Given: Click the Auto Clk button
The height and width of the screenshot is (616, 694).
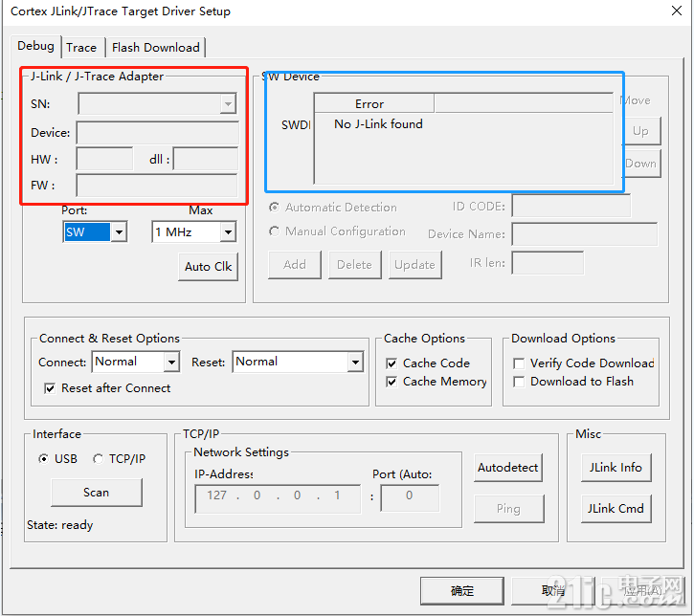Looking at the screenshot, I should [208, 267].
